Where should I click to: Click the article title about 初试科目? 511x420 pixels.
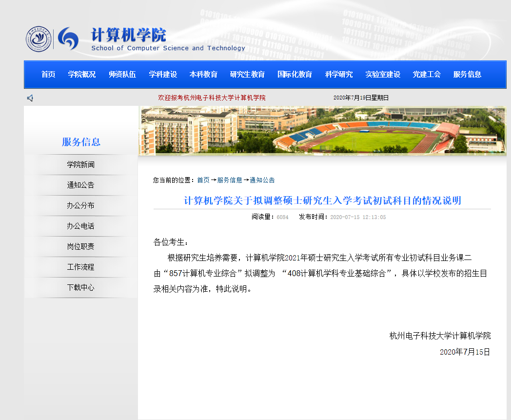[323, 200]
